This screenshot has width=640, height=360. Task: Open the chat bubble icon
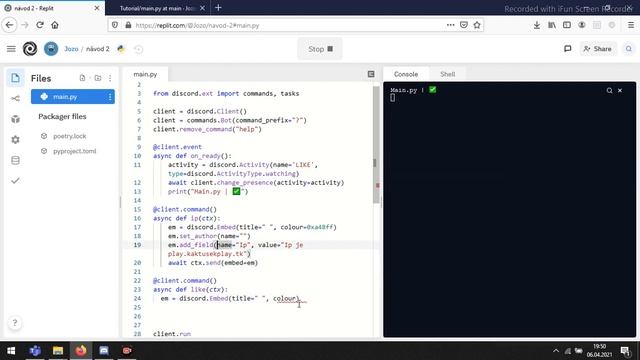click(x=567, y=49)
